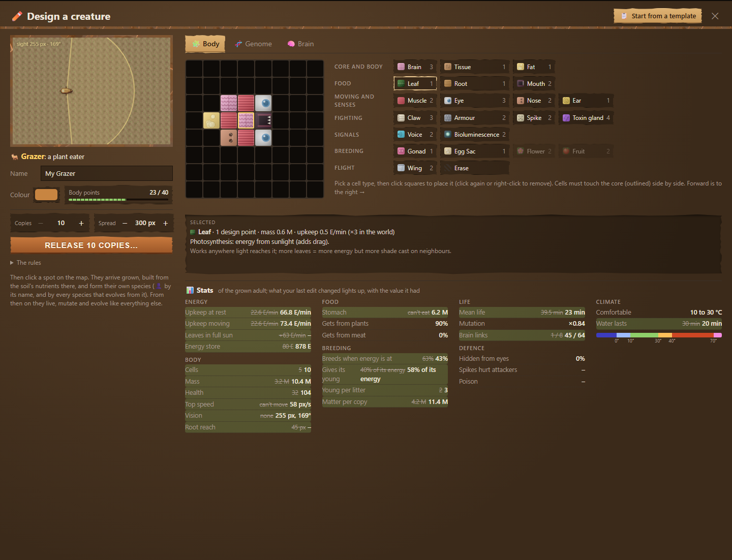
Task: Select the Armour cell type
Action: [474, 118]
